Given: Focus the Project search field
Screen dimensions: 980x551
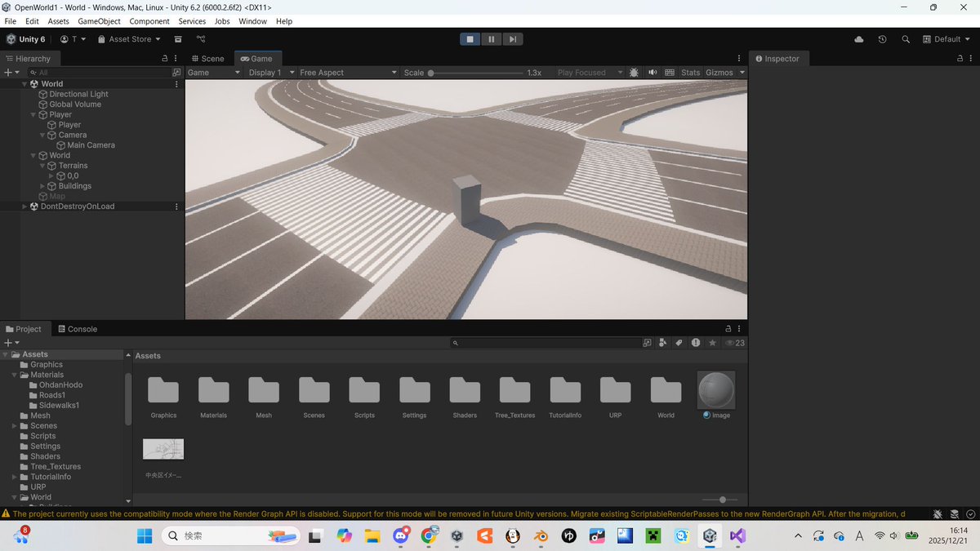Looking at the screenshot, I should (545, 343).
